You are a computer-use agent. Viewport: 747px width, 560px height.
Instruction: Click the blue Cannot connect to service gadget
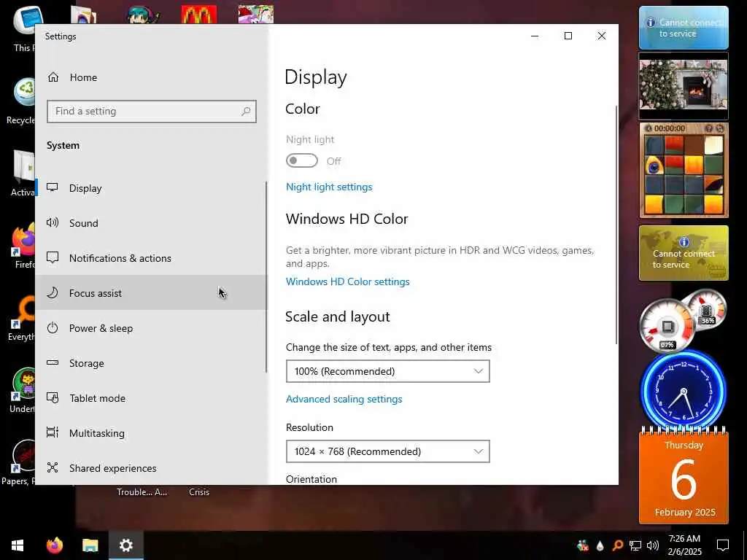tap(684, 28)
